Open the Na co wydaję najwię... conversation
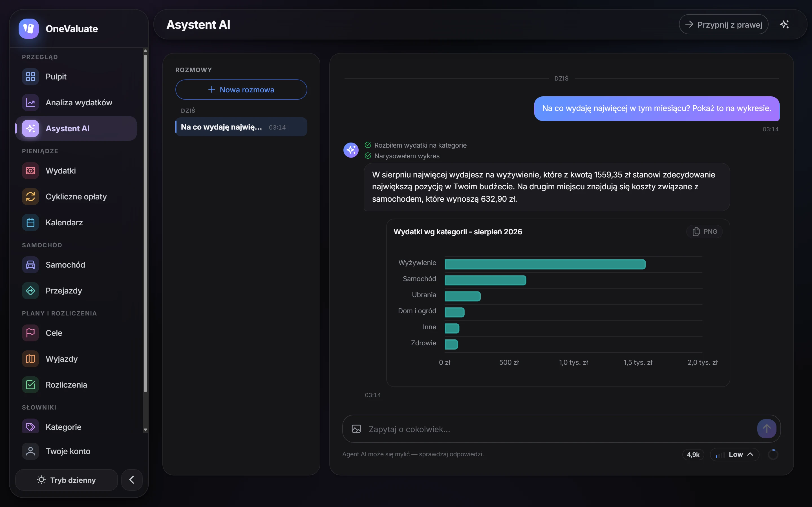 (x=241, y=127)
